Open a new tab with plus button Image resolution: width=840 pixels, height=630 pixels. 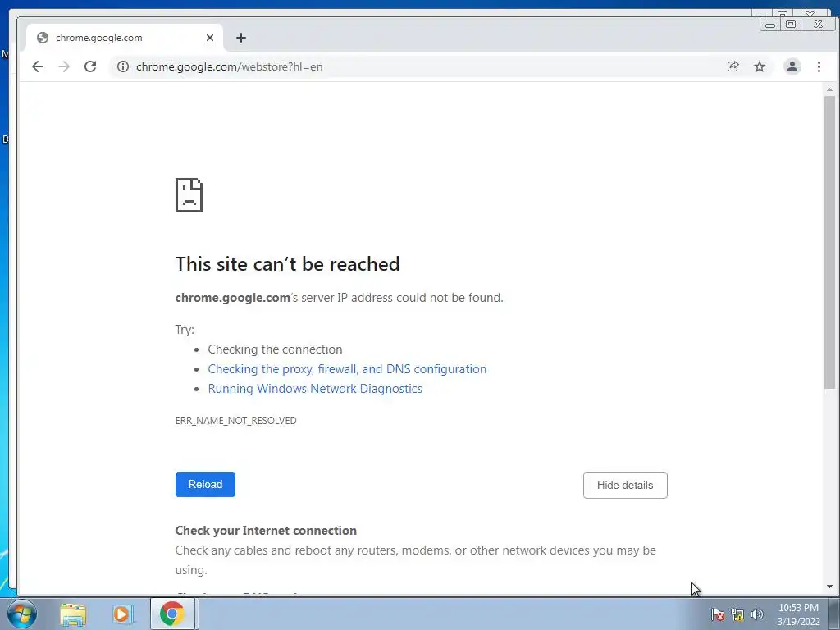pyautogui.click(x=241, y=38)
